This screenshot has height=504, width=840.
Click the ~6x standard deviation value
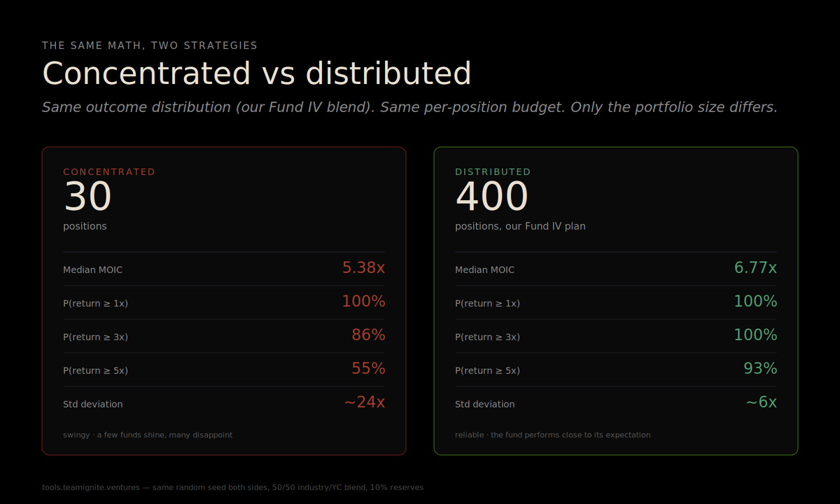[x=761, y=402]
